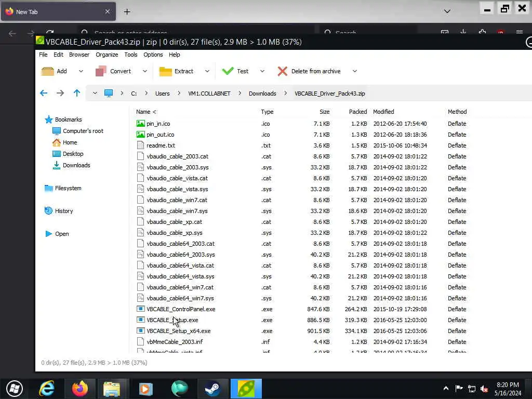Click Downloads in the path breadcrumb
This screenshot has width=532, height=399.
point(262,94)
